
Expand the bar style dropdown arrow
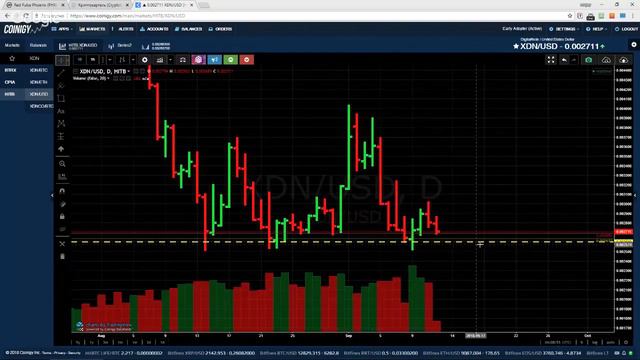click(x=133, y=60)
